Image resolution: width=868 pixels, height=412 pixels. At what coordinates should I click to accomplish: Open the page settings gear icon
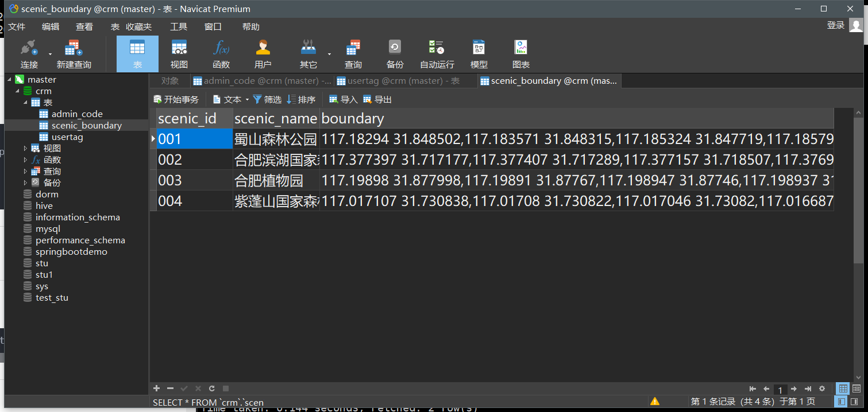point(822,388)
